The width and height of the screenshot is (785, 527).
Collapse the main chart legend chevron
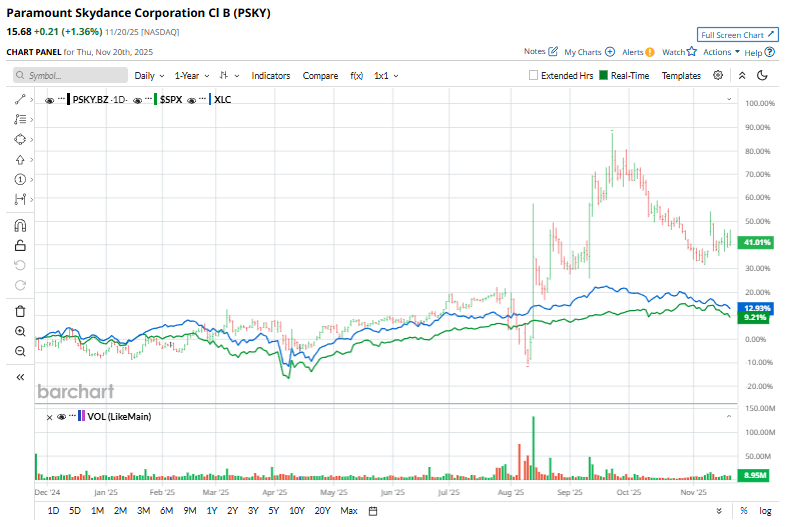pyautogui.click(x=729, y=99)
